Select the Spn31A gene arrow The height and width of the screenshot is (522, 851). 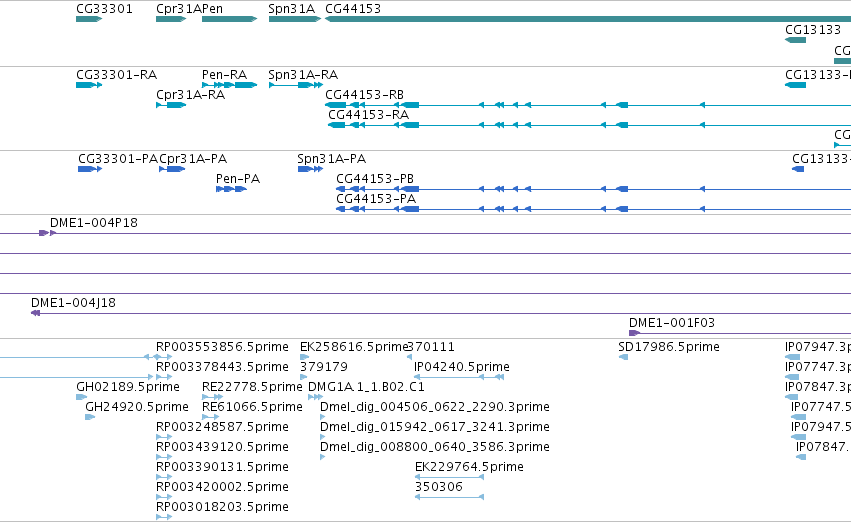[295, 19]
